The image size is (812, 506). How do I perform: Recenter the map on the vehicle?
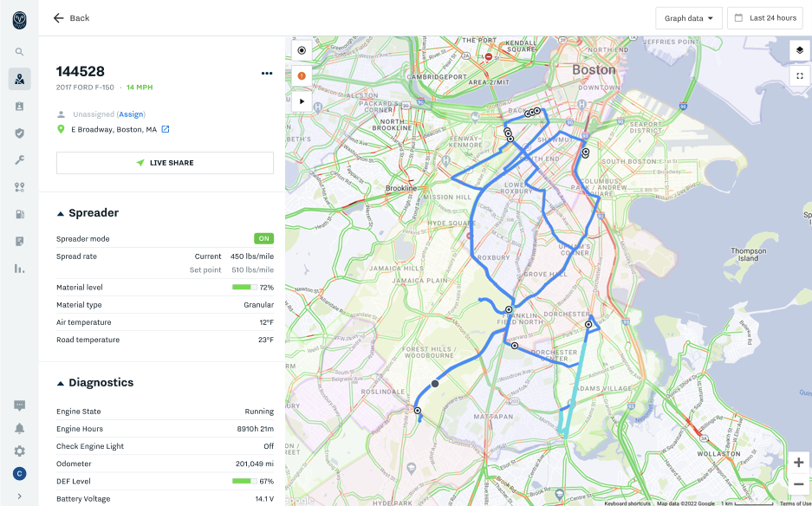coord(302,50)
